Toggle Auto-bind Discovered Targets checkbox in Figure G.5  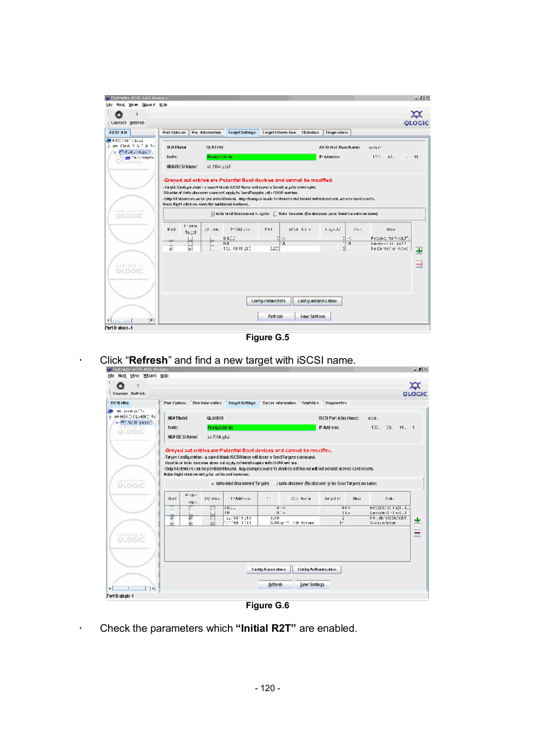click(x=213, y=214)
